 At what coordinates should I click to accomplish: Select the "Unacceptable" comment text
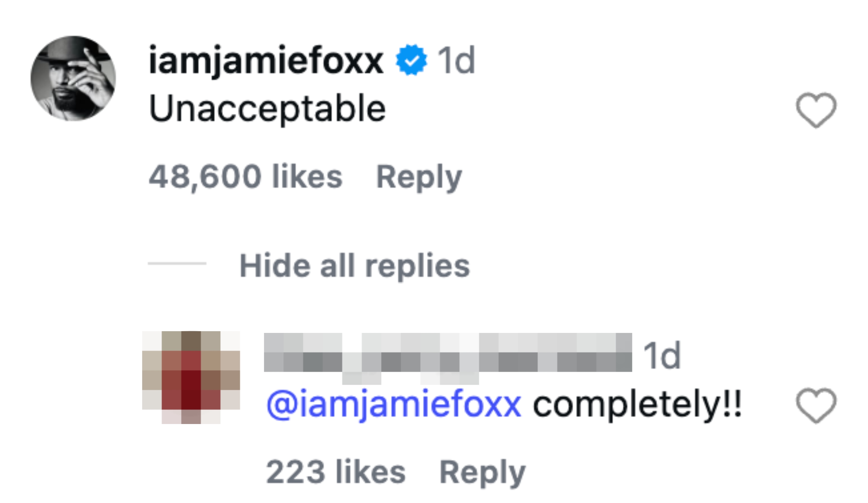pyautogui.click(x=267, y=109)
